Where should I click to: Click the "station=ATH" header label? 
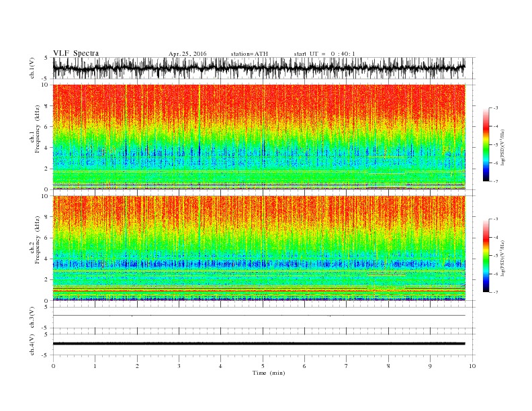(x=249, y=54)
